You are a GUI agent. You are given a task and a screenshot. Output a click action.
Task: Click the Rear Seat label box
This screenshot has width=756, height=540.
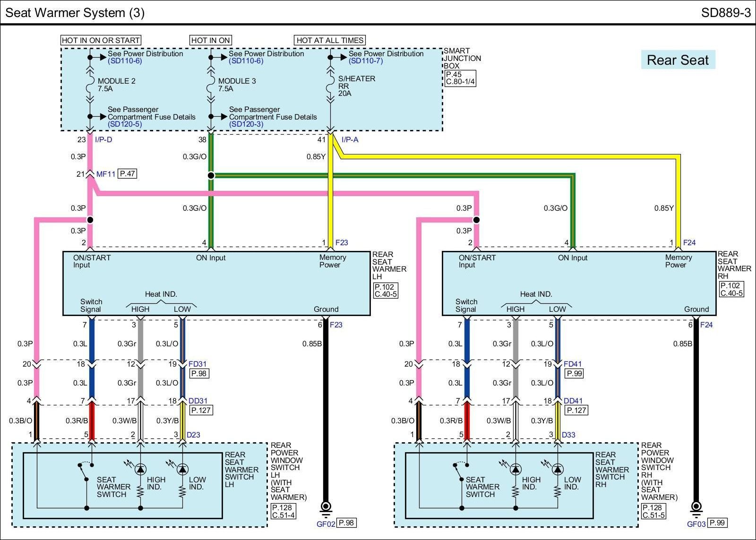pos(678,60)
